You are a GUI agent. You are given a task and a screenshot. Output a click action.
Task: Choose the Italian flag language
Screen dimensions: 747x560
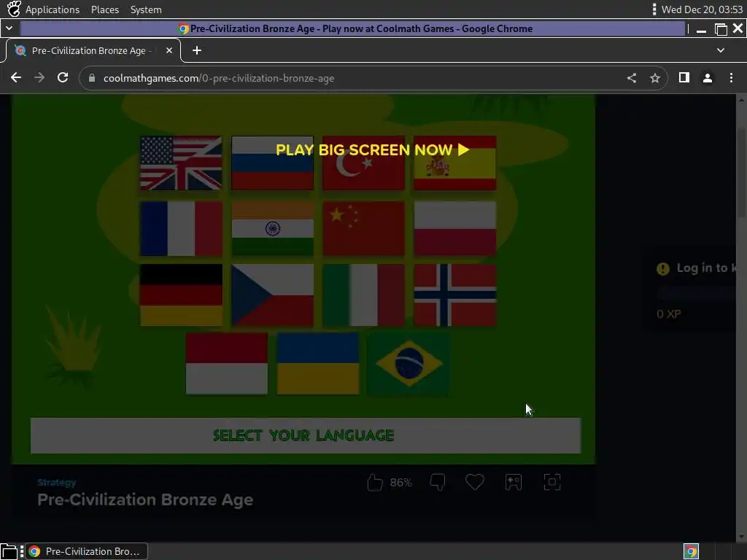point(363,295)
